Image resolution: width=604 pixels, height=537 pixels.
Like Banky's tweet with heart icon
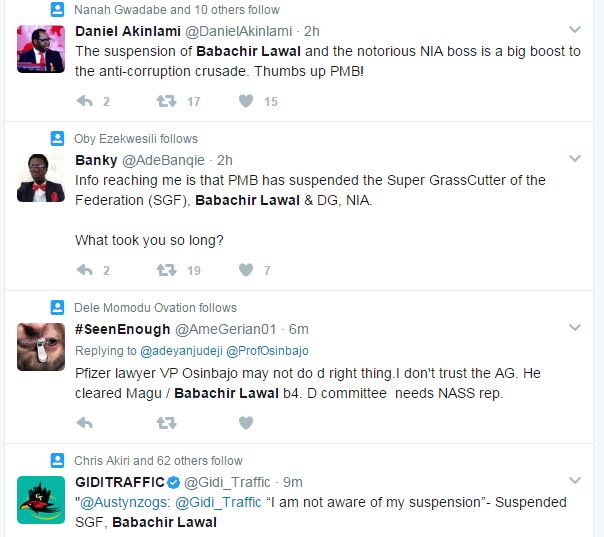tap(246, 270)
